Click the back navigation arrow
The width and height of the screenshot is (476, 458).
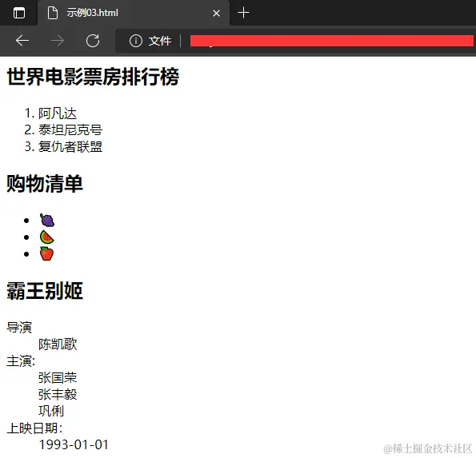(22, 41)
